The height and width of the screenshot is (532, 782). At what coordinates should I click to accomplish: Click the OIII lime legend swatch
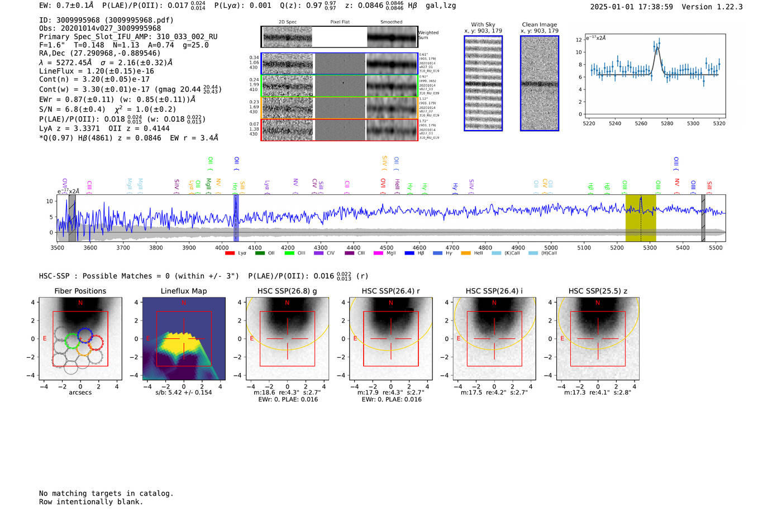289,253
